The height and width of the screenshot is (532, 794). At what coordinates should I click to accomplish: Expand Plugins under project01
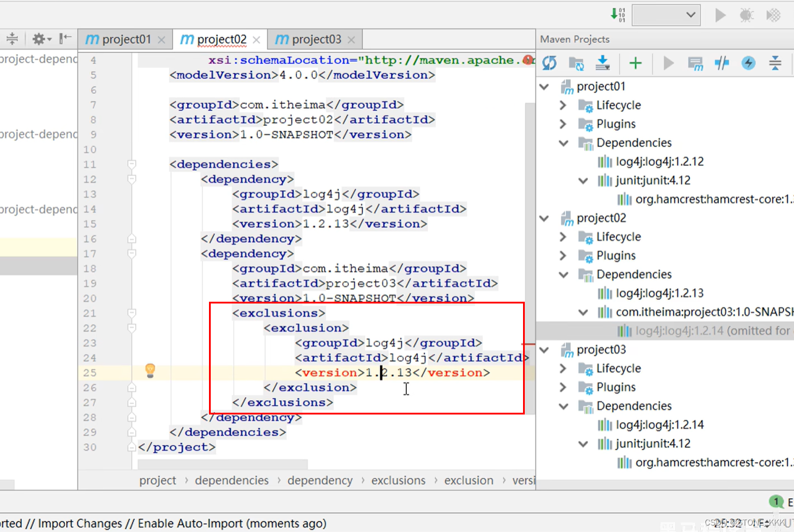pyautogui.click(x=563, y=124)
